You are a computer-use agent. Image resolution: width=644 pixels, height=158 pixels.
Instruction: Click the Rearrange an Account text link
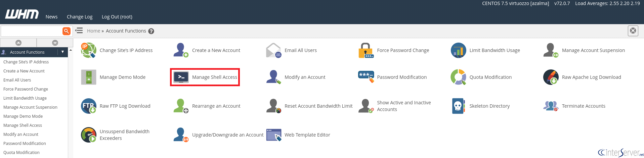tap(216, 106)
